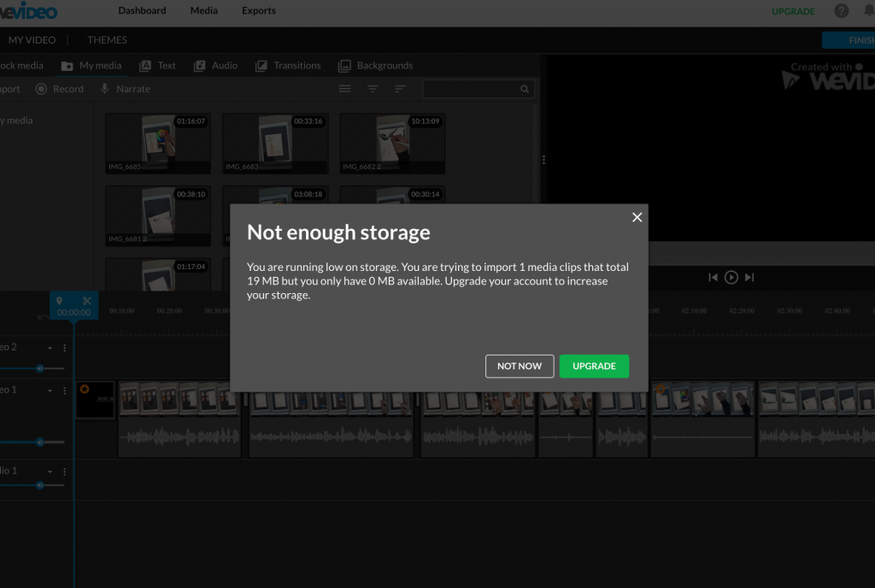
Task: Open the Dashboard menu item
Action: click(142, 10)
